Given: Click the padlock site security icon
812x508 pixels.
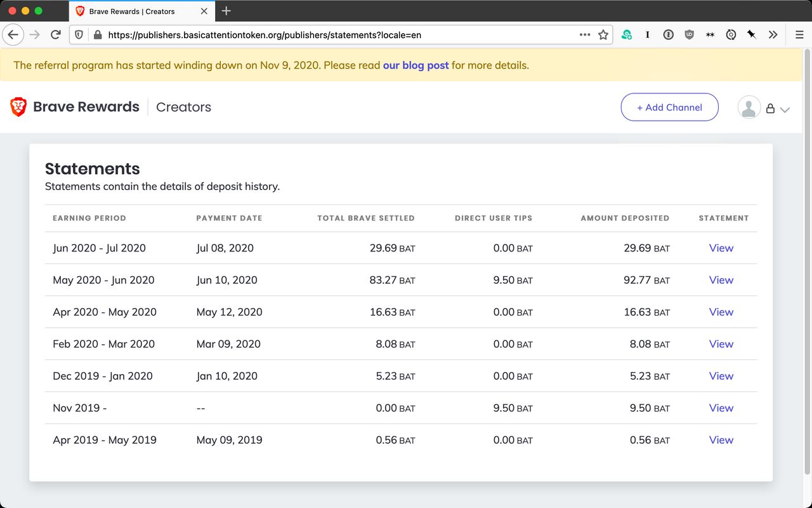Looking at the screenshot, I should 97,35.
